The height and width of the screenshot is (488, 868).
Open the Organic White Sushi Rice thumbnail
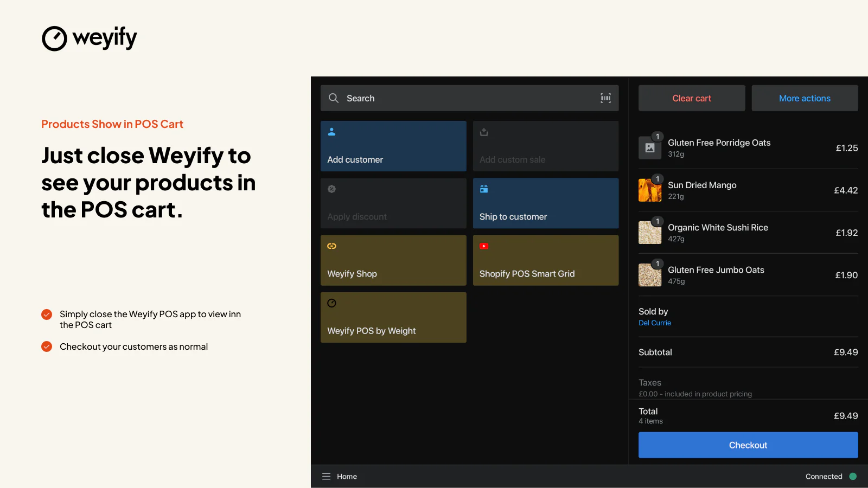[650, 233]
